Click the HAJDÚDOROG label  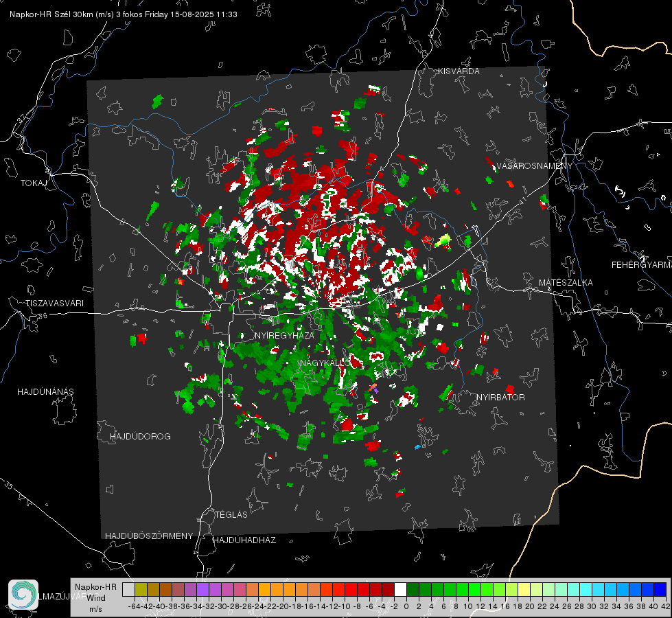(x=140, y=437)
